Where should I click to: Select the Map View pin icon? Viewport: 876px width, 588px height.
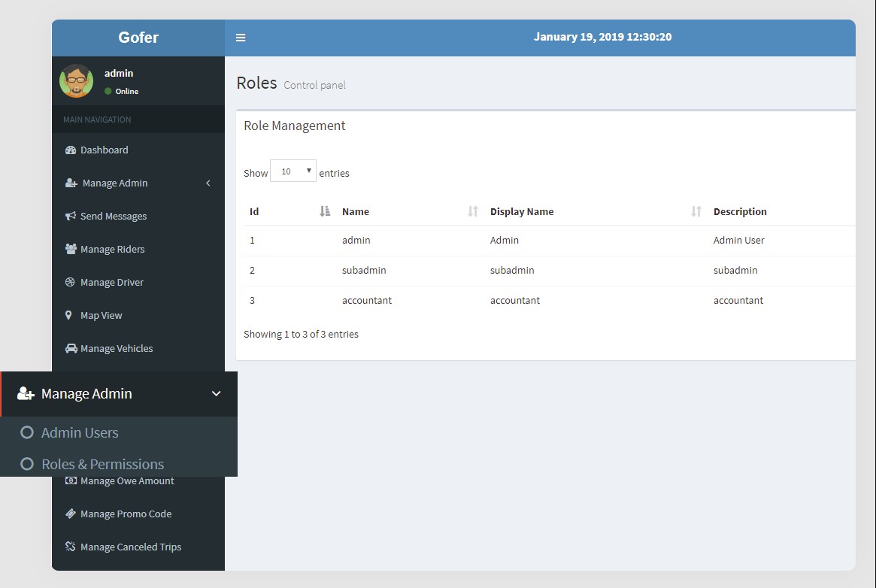(71, 315)
